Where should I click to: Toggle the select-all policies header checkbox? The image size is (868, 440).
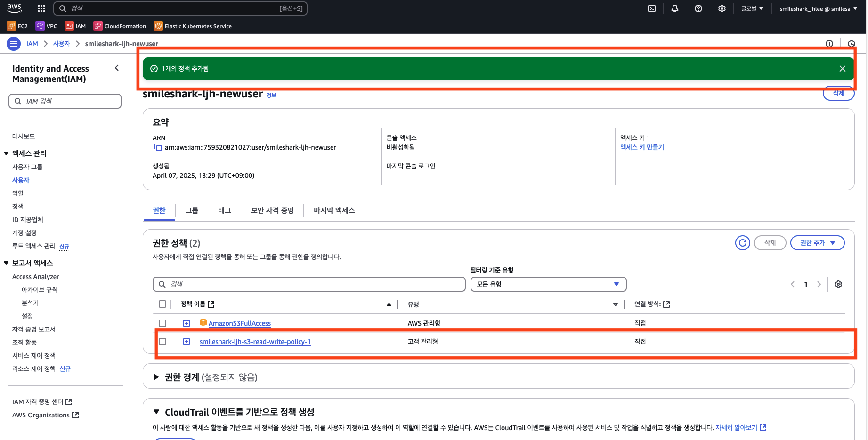tap(162, 304)
